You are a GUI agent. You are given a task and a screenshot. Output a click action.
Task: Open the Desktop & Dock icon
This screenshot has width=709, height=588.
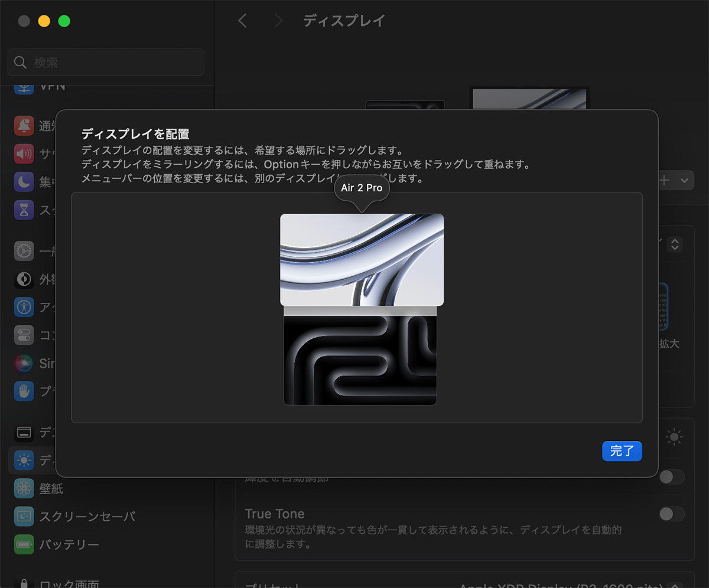point(24,433)
